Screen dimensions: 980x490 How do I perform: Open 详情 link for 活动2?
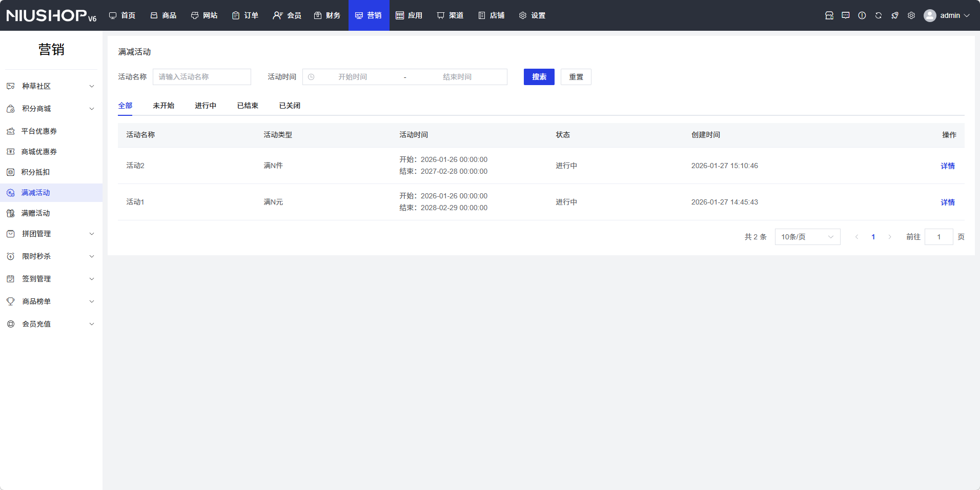click(x=947, y=166)
